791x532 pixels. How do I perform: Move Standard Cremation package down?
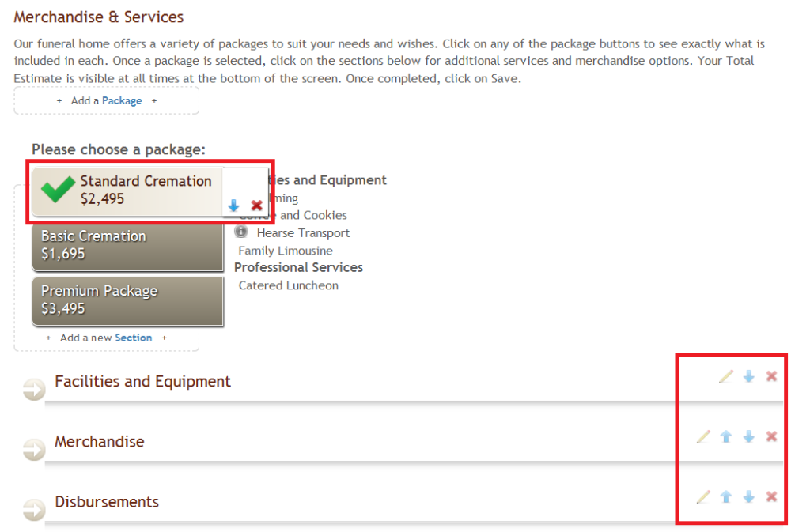coord(233,206)
